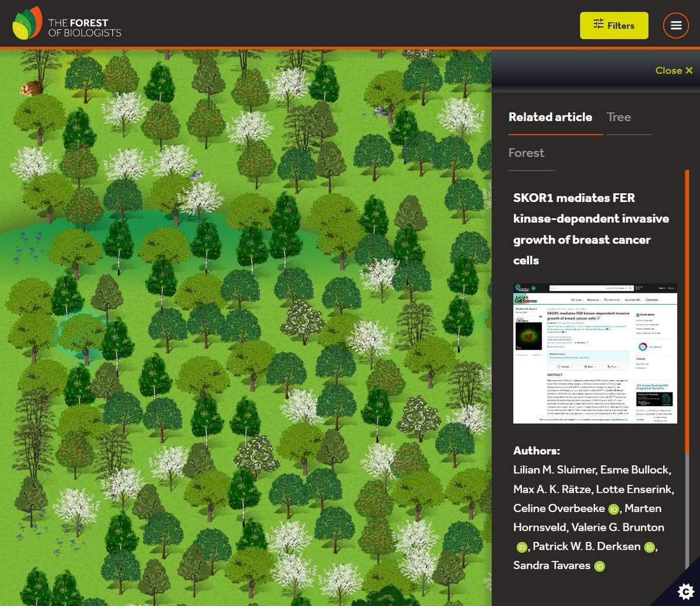The image size is (700, 606).
Task: Close the article side panel
Action: (674, 70)
